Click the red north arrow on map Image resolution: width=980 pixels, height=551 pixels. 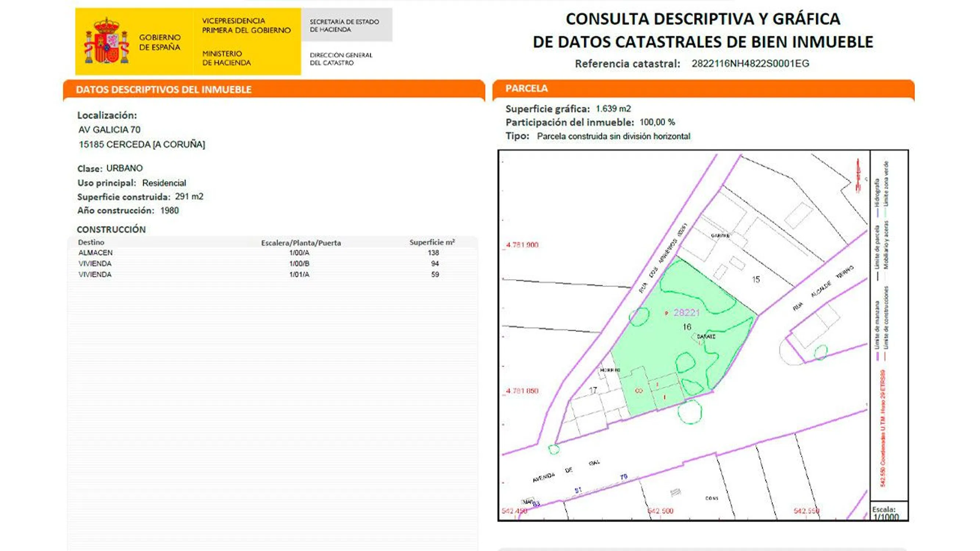click(x=858, y=176)
